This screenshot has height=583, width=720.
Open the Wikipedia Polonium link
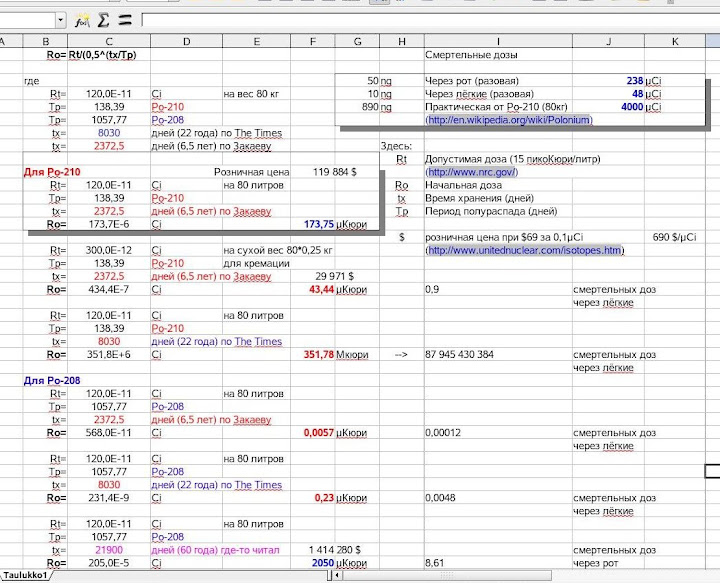coord(509,120)
